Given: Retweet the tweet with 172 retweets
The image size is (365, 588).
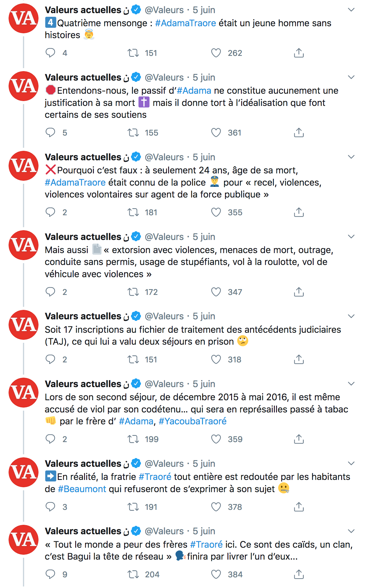Looking at the screenshot, I should click(x=133, y=292).
